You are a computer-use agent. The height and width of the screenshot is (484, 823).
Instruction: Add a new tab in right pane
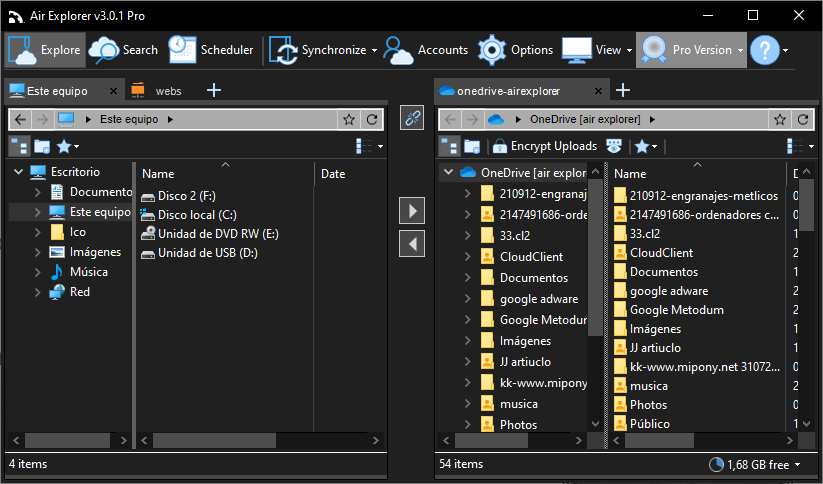pyautogui.click(x=623, y=90)
